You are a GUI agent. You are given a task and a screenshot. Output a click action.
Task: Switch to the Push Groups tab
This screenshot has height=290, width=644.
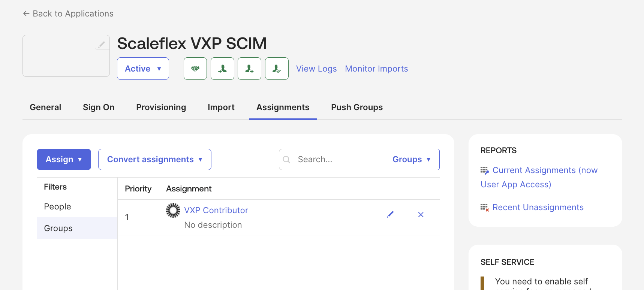(x=356, y=107)
